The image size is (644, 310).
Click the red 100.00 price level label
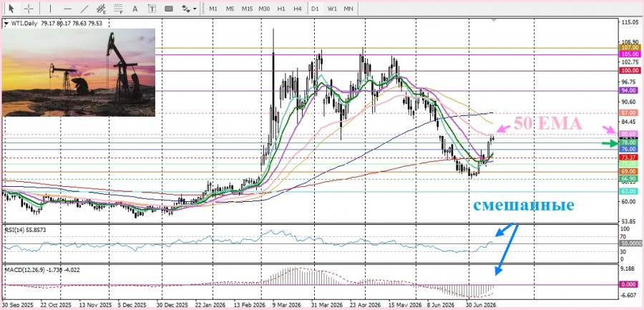pyautogui.click(x=630, y=71)
